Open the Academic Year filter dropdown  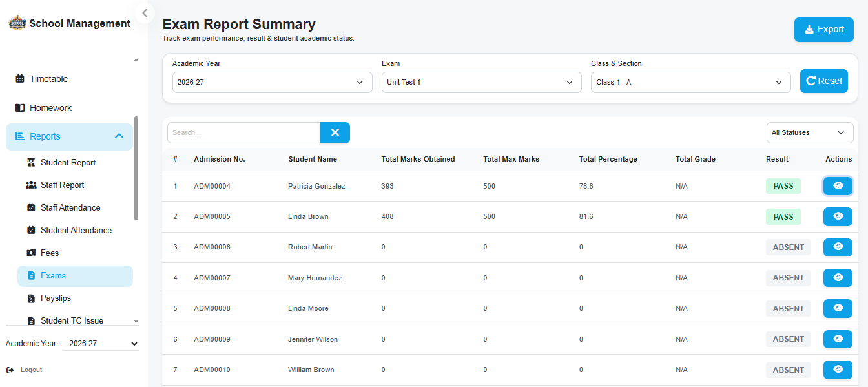pyautogui.click(x=272, y=82)
